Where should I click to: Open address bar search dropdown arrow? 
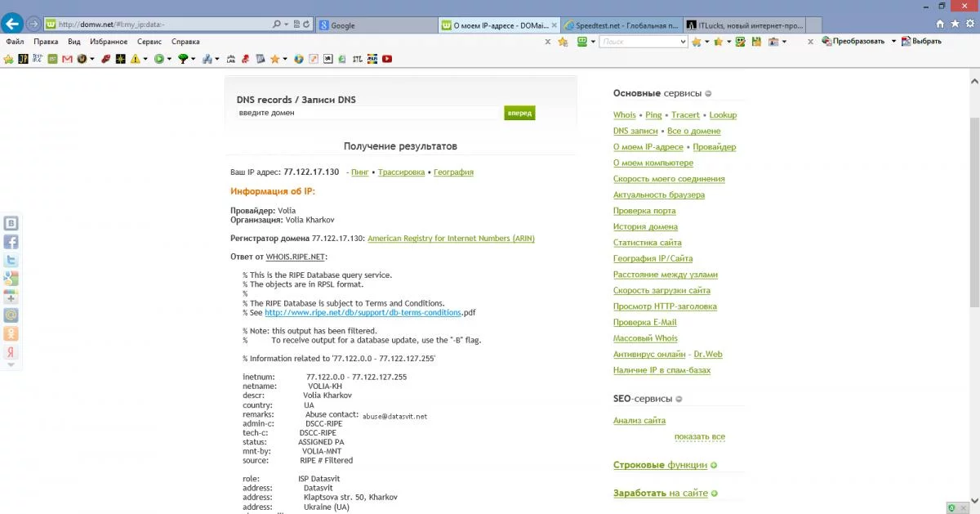tap(287, 25)
